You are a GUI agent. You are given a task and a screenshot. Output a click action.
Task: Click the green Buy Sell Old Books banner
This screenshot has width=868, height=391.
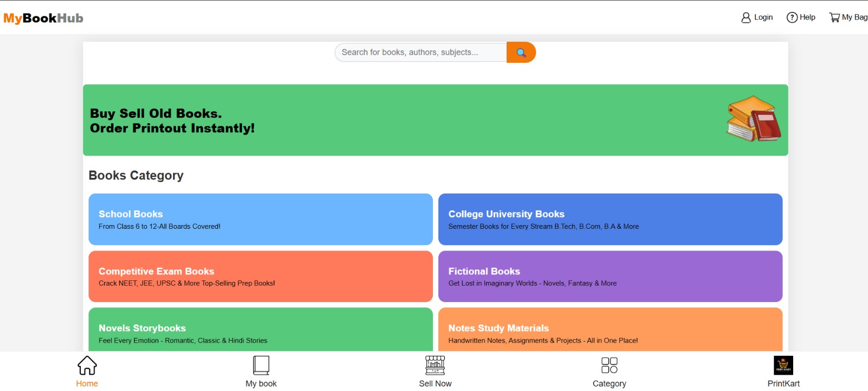436,120
